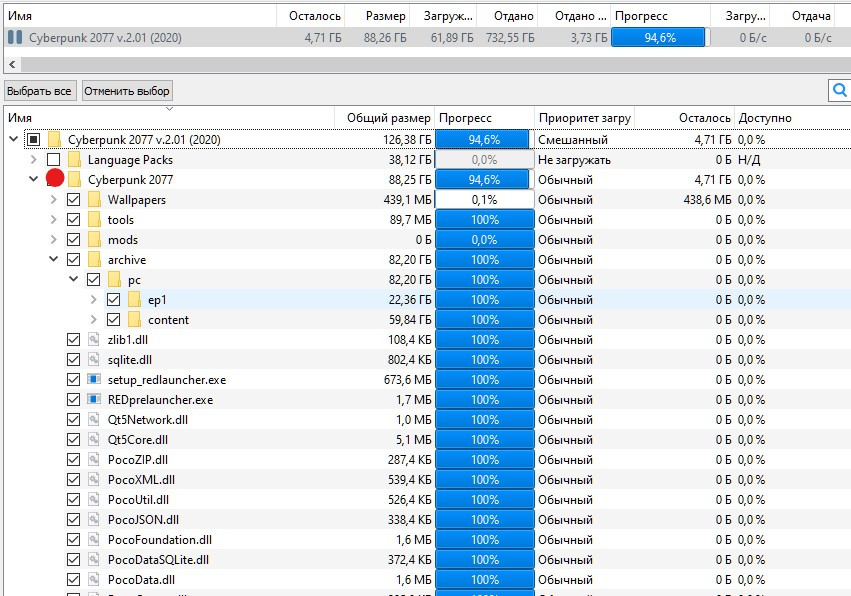Image resolution: width=851 pixels, height=596 pixels.
Task: Expand the content folder node
Action: (93, 320)
